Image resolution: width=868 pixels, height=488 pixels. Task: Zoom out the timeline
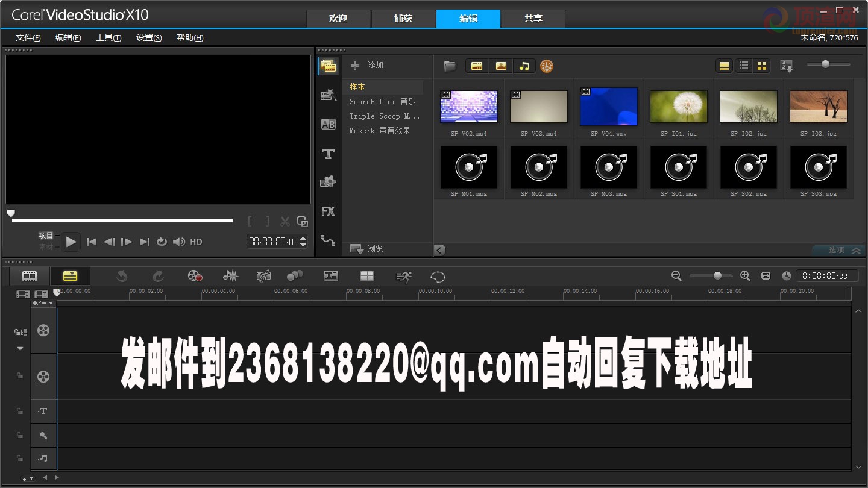click(x=676, y=276)
